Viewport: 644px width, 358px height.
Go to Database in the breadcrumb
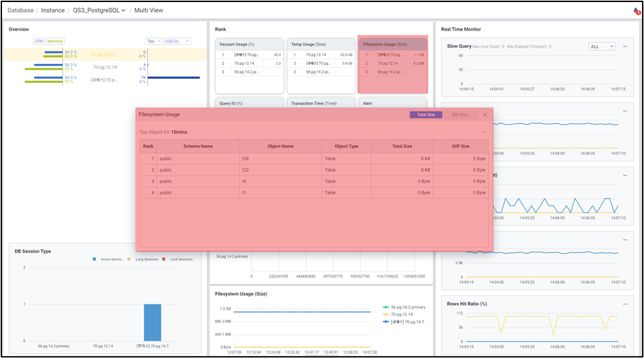tap(20, 11)
